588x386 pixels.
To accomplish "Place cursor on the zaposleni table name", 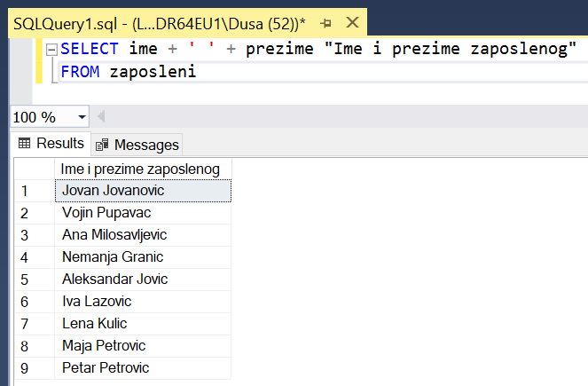I will [152, 72].
